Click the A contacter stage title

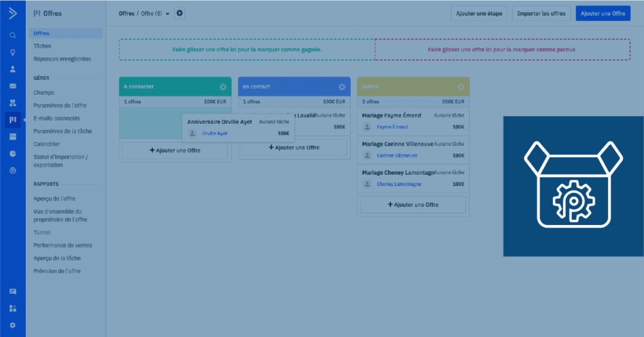pos(139,87)
